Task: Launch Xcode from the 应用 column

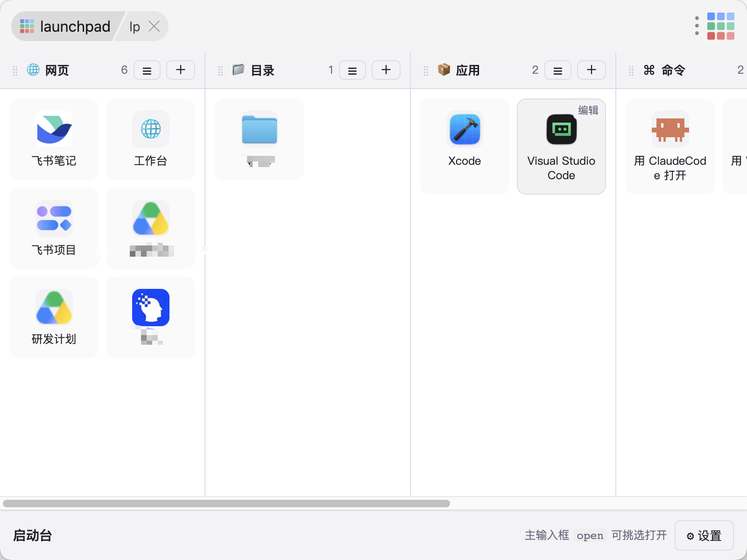Action: tap(465, 147)
